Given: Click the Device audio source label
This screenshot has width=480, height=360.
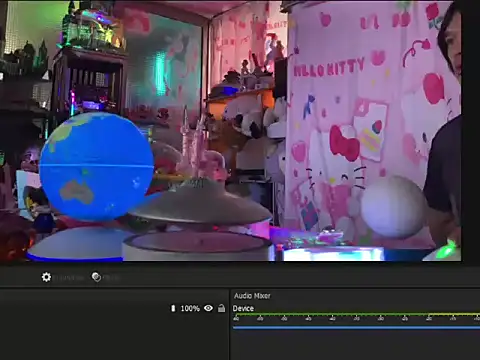Looking at the screenshot, I should coord(243,308).
